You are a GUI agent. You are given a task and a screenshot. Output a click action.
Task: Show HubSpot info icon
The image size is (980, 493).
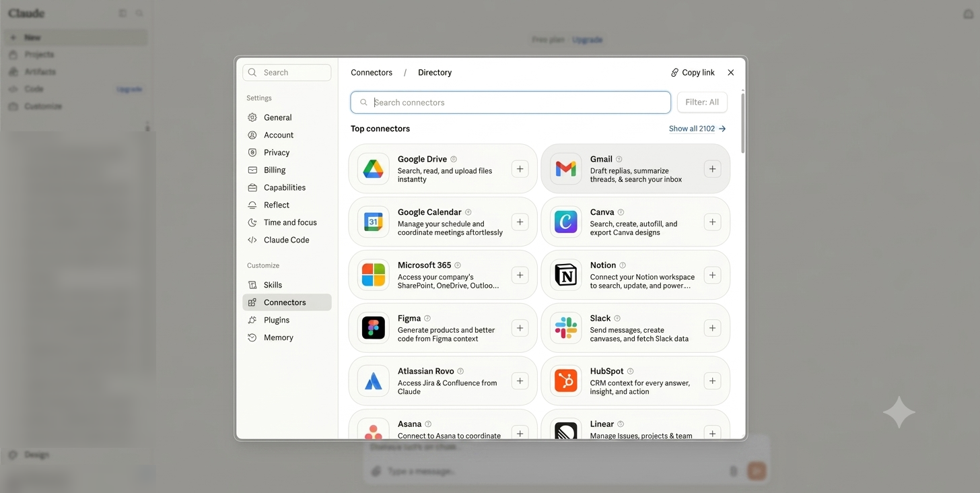pos(631,371)
